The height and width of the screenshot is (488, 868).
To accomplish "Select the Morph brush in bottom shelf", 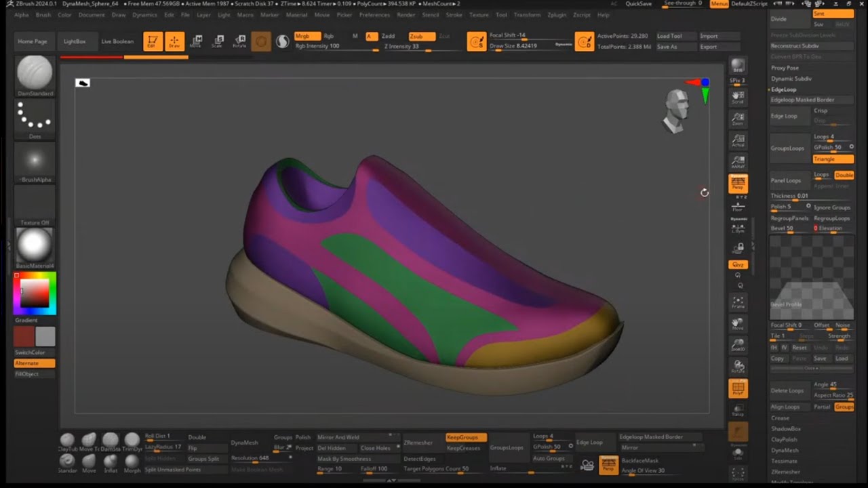I will 132,463.
